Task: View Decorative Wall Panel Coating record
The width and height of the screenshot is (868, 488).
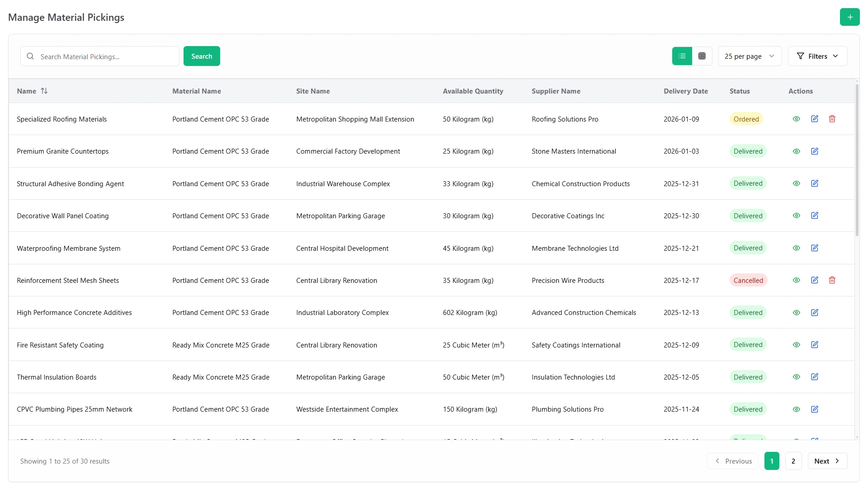Action: point(796,216)
